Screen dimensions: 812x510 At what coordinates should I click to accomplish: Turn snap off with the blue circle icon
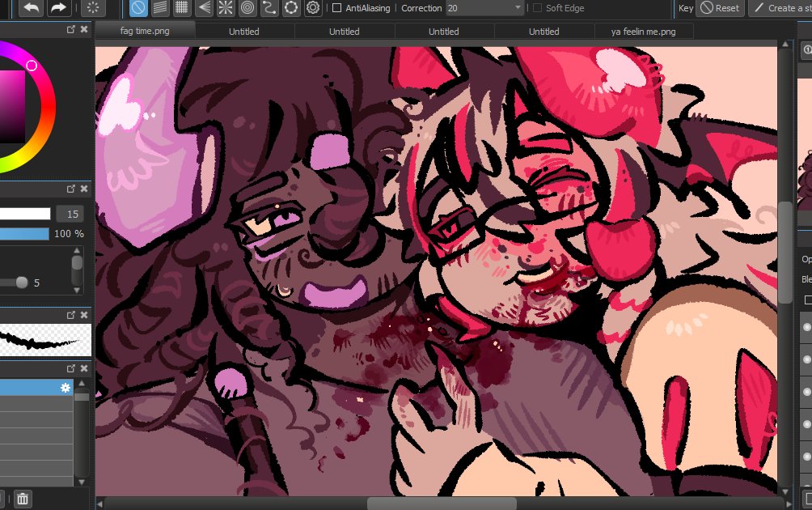click(x=138, y=8)
